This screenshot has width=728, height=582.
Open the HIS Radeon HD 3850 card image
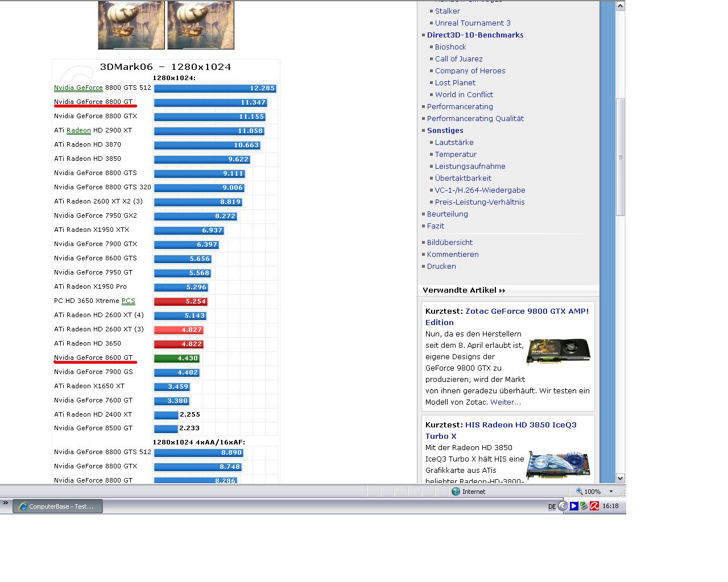tap(559, 465)
